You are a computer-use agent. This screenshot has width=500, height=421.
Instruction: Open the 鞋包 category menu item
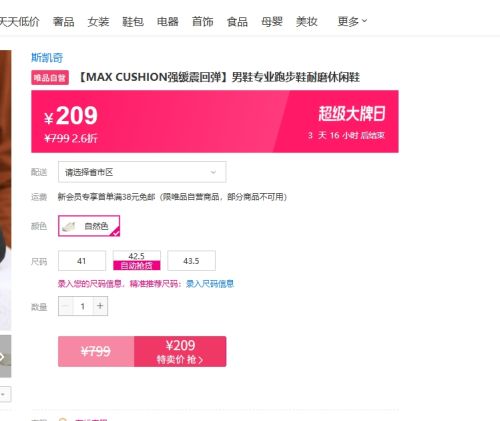click(133, 22)
